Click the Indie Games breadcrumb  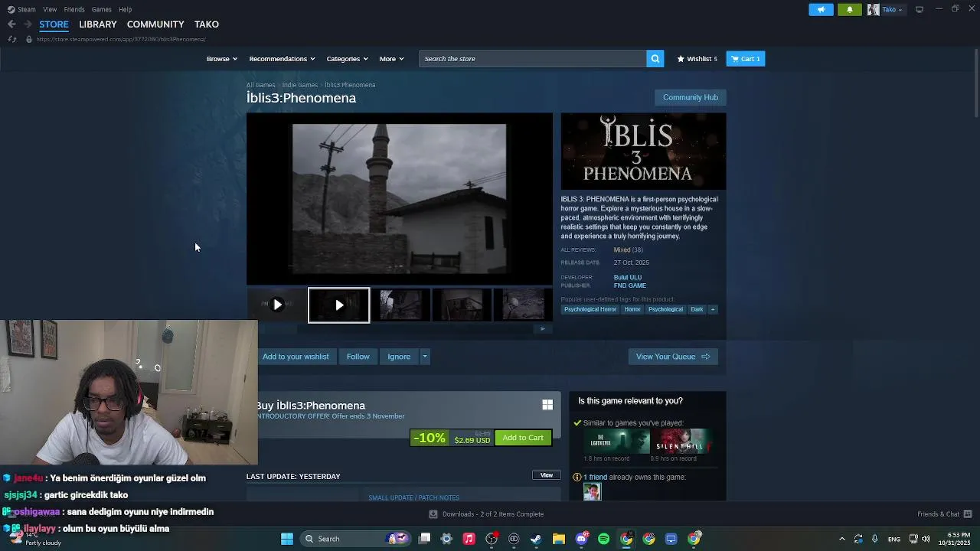click(x=299, y=85)
